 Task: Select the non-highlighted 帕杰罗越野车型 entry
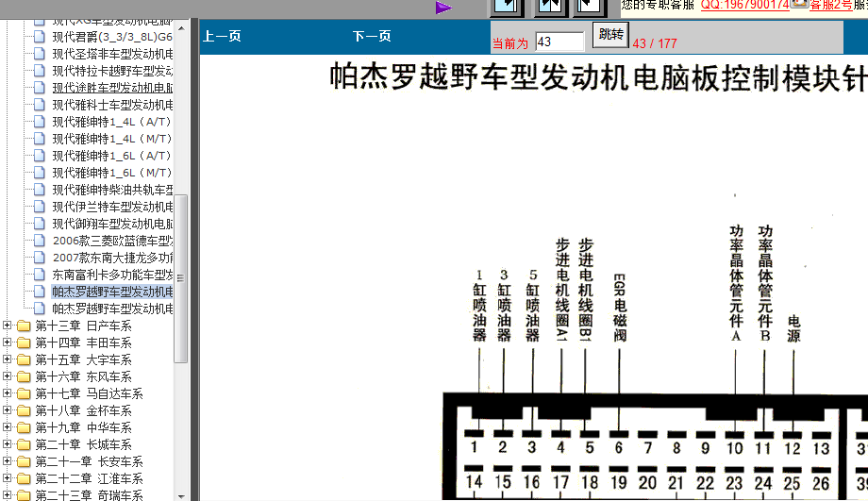[x=112, y=309]
